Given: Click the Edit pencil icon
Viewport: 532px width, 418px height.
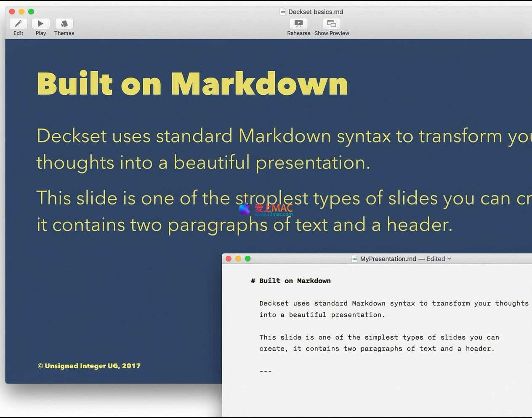Looking at the screenshot, I should pyautogui.click(x=18, y=24).
